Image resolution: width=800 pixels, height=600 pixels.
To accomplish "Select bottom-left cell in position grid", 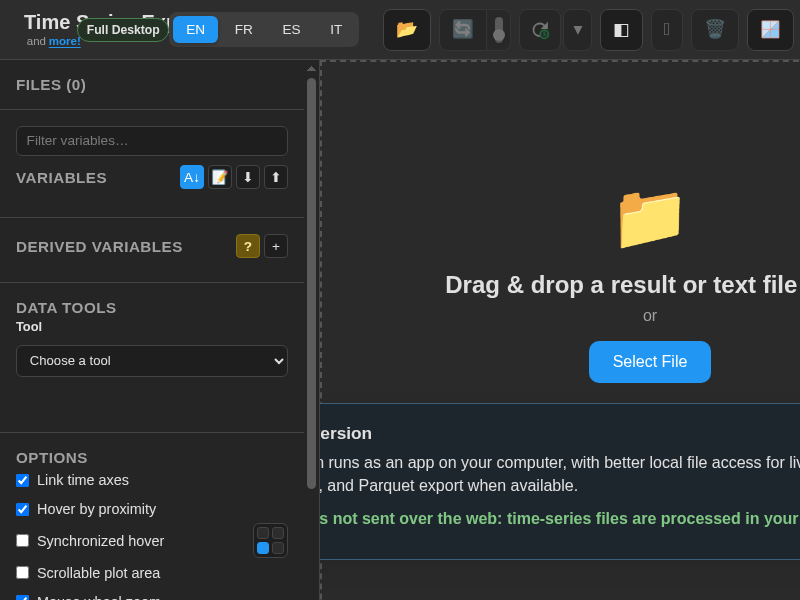I will 263,548.
